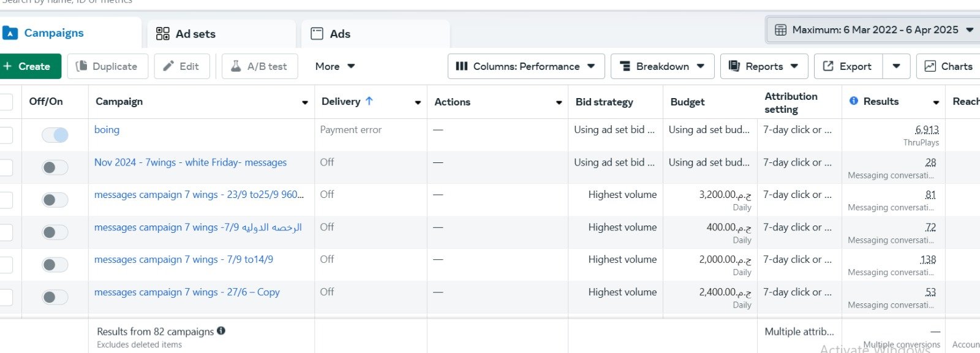Image resolution: width=980 pixels, height=353 pixels.
Task: Toggle on the 7/9 to14/9 messages campaign
Action: [55, 265]
